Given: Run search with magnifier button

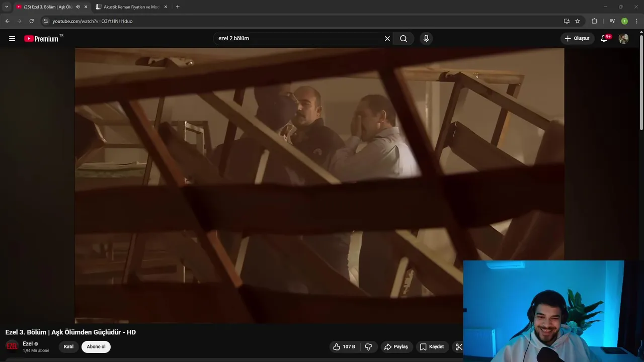Looking at the screenshot, I should (404, 38).
